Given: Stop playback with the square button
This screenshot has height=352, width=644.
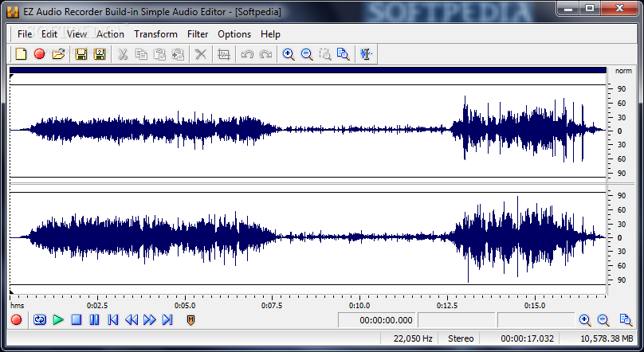Looking at the screenshot, I should tap(77, 320).
